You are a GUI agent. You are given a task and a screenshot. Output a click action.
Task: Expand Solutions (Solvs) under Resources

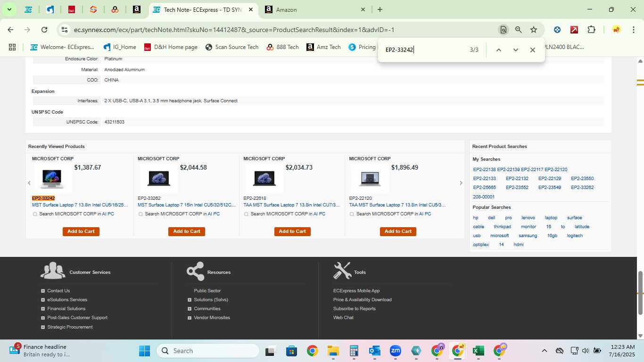190,300
